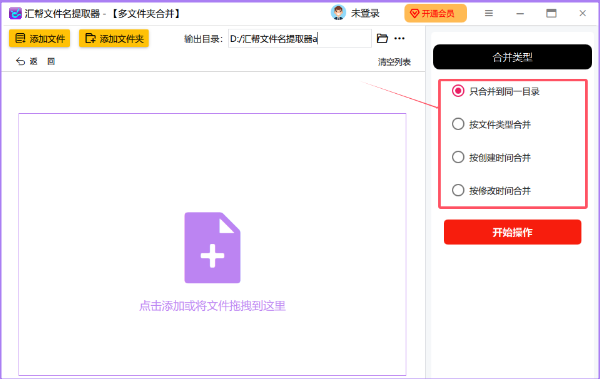The height and width of the screenshot is (379, 600).
Task: Close the application window
Action: click(x=582, y=13)
